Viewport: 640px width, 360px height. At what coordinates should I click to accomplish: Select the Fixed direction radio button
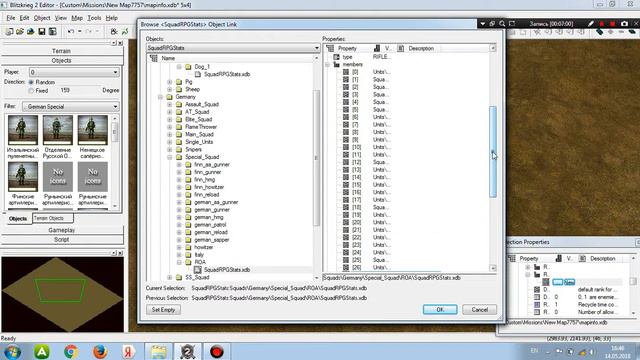click(31, 91)
